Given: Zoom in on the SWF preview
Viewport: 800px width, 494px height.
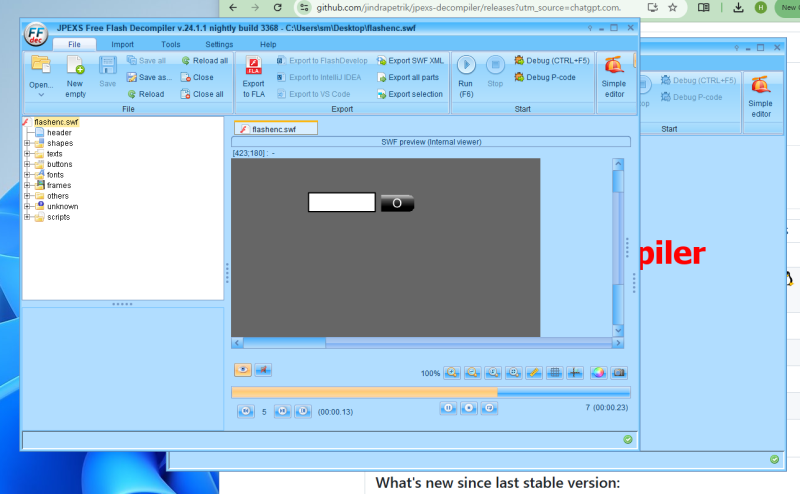Looking at the screenshot, I should click(452, 373).
